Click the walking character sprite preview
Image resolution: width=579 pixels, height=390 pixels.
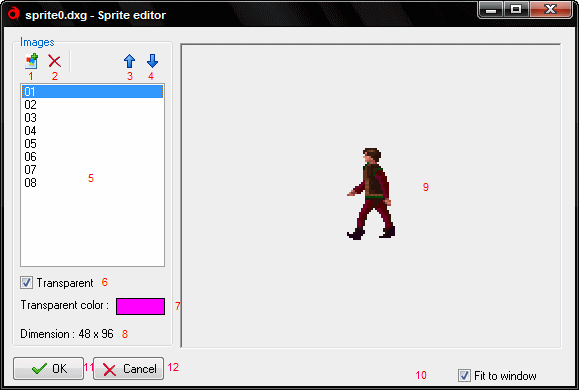pos(371,194)
